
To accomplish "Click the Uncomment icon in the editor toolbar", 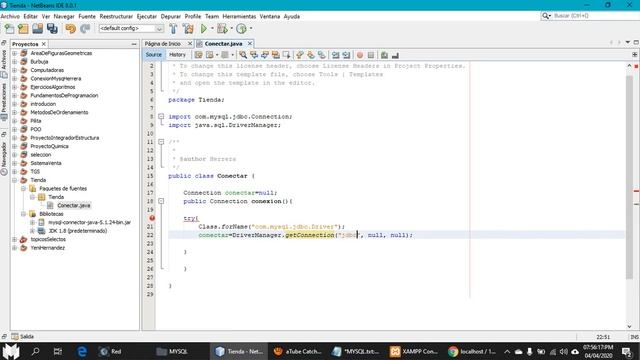I will tap(395, 55).
